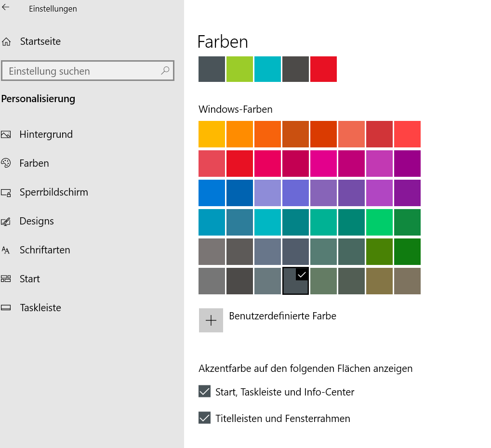Click the Startseite home icon
The height and width of the screenshot is (448, 491).
click(x=6, y=42)
